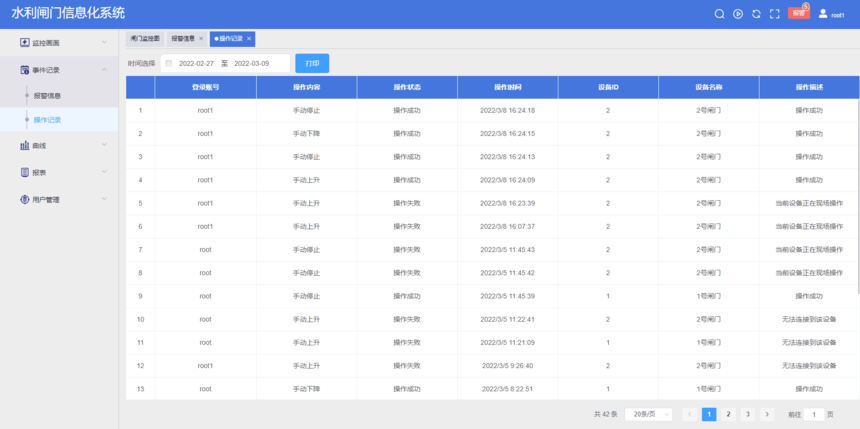Close the 报警信息 tab
Image resolution: width=860 pixels, height=429 pixels.
coord(201,39)
